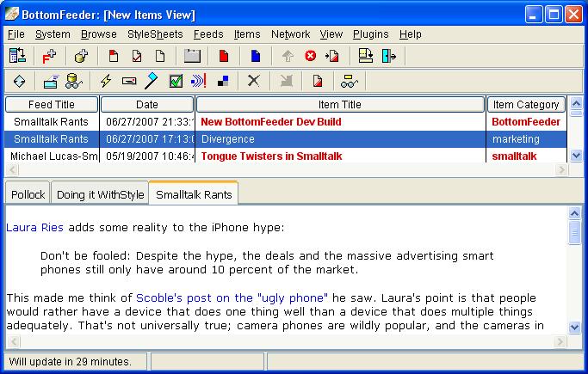Click the page icon with red checkmark
This screenshot has height=374, width=588.
pyautogui.click(x=137, y=56)
